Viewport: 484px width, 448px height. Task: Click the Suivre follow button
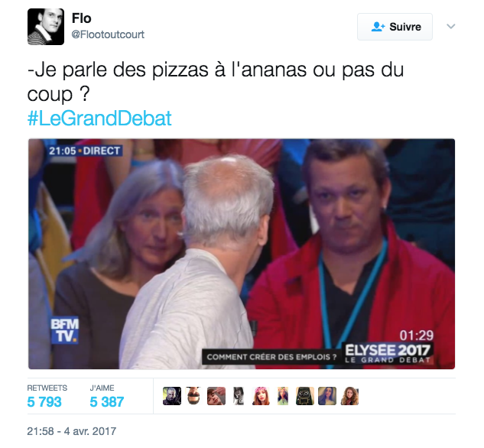click(x=395, y=27)
